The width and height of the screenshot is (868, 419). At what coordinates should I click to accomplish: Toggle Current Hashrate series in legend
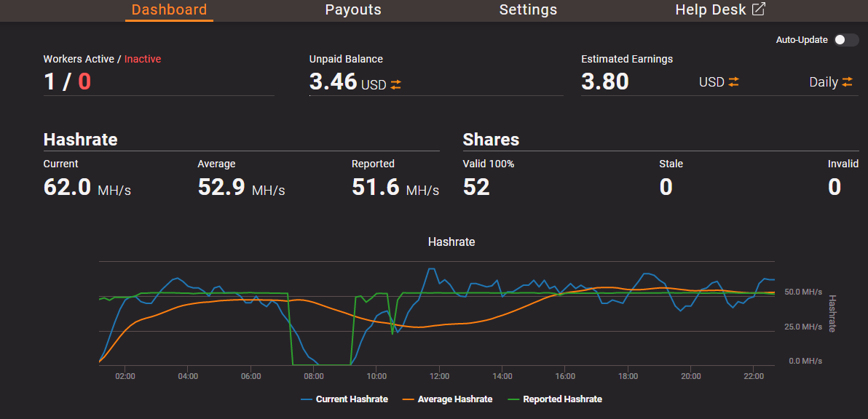pos(344,399)
